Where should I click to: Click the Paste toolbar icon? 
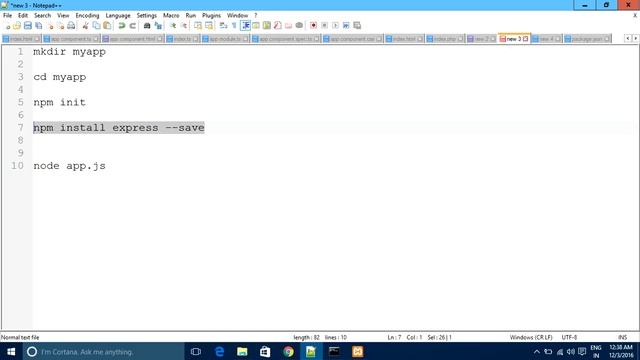[107, 26]
